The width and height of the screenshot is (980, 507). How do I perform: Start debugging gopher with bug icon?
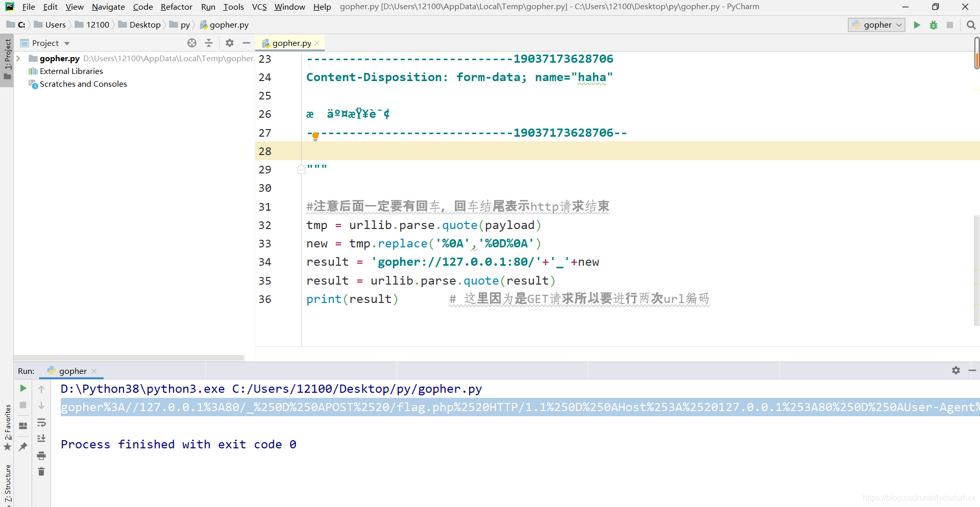(x=934, y=25)
